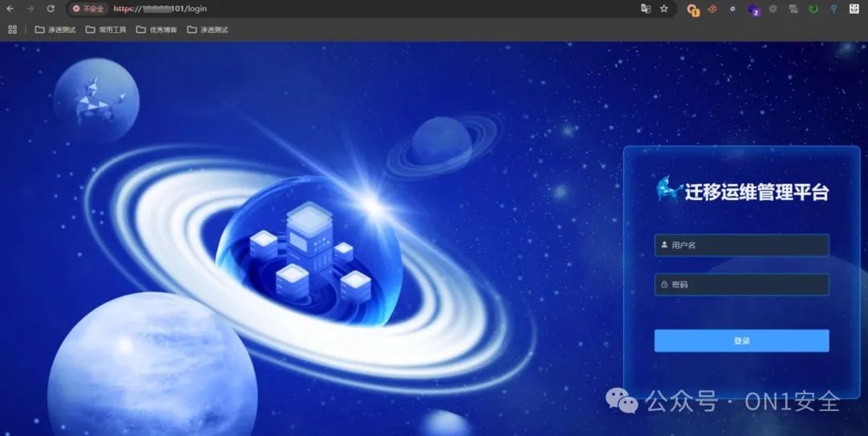Open the white square profile icon
Image resolution: width=868 pixels, height=436 pixels.
854,9
